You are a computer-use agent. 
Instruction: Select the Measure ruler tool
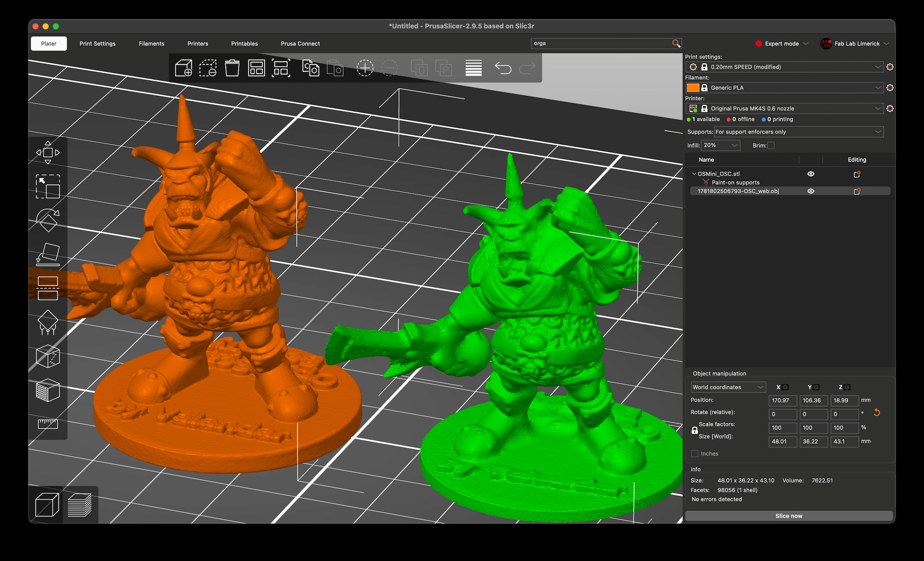48,424
